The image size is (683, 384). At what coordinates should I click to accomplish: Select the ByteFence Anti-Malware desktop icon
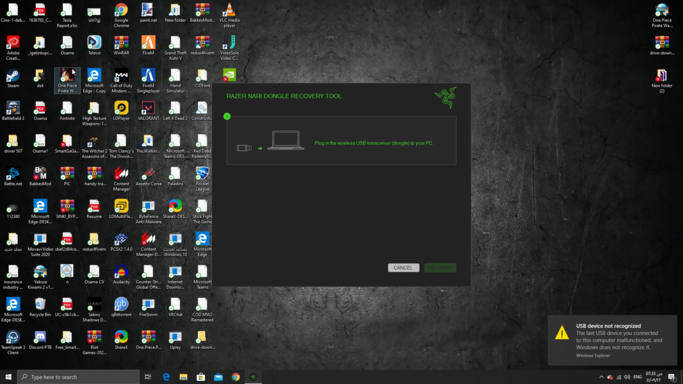click(x=148, y=211)
